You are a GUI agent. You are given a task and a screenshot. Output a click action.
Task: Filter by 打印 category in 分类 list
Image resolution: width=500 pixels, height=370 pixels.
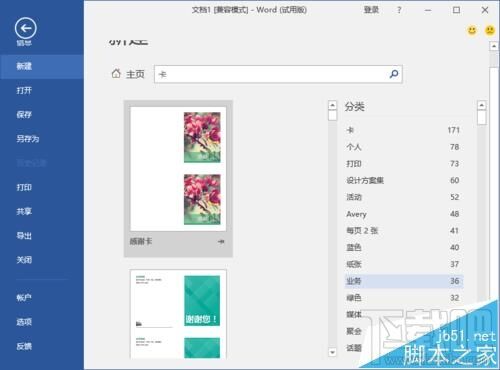point(404,164)
